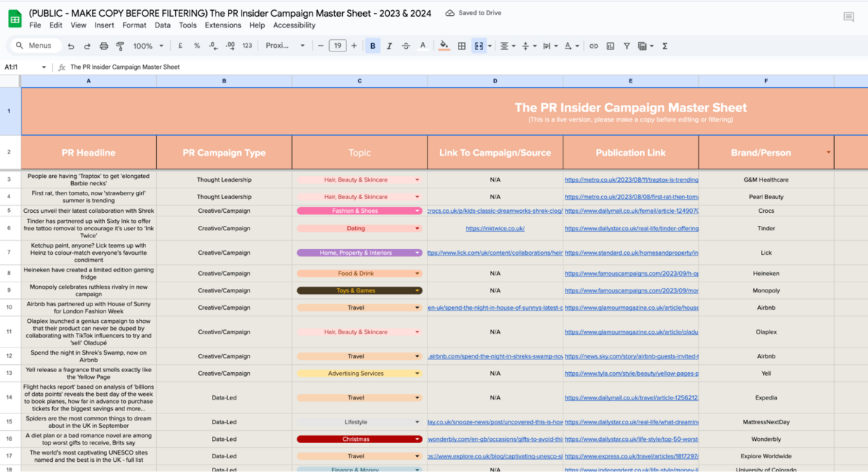This screenshot has height=472, width=868.
Task: Open the font family dropdown
Action: (285, 46)
